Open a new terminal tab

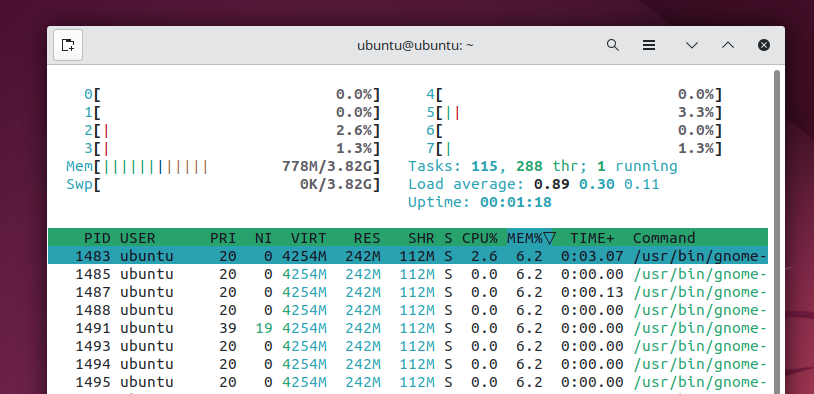(68, 45)
